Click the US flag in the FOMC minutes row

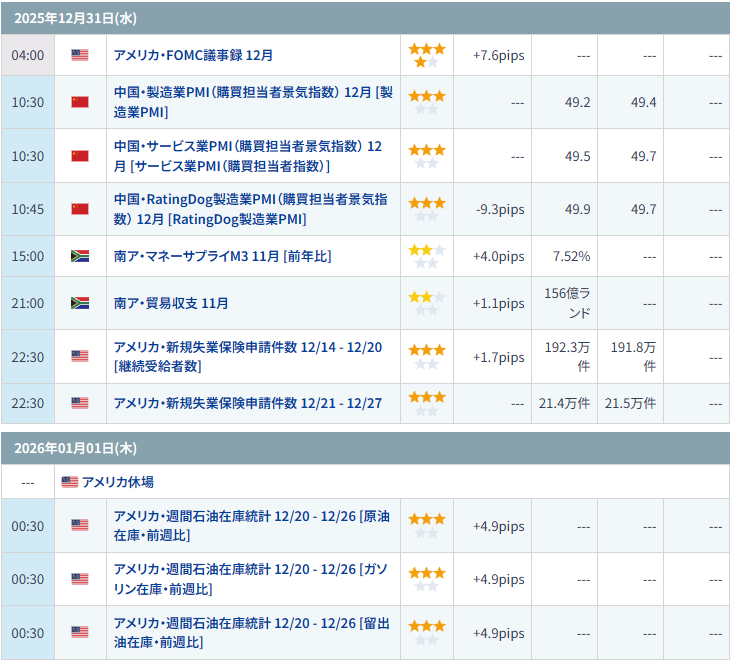(80, 55)
